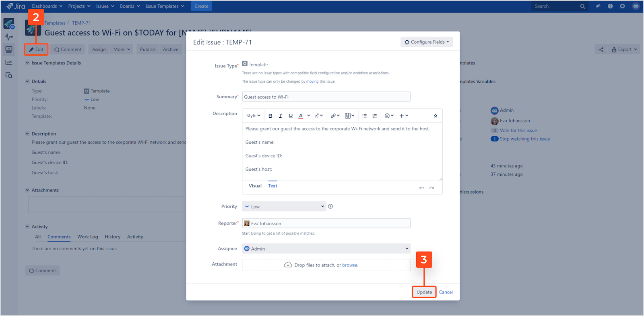Cancel the Edit Issue dialog
Viewport: 644px width, 316px height.
tap(446, 292)
